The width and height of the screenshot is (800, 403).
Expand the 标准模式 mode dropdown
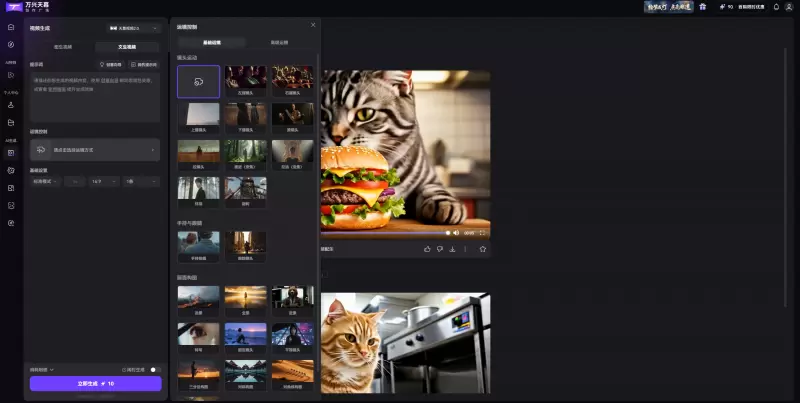pyautogui.click(x=46, y=181)
